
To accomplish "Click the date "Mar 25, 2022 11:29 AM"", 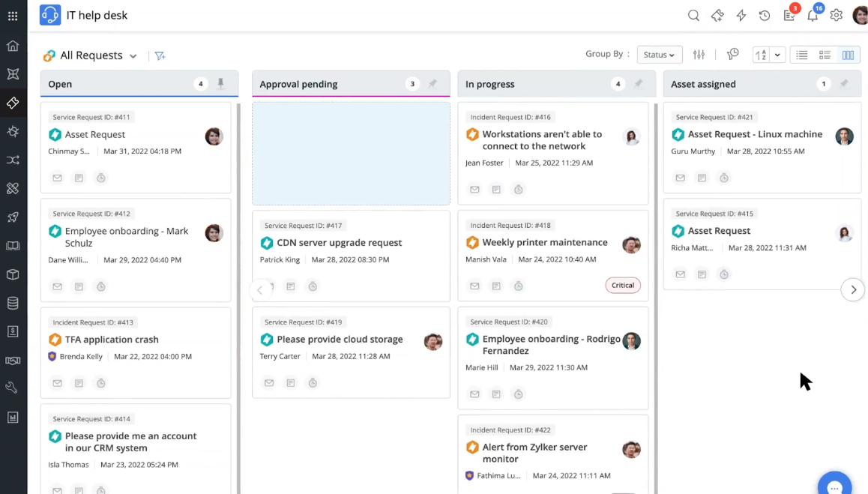I will (x=554, y=163).
